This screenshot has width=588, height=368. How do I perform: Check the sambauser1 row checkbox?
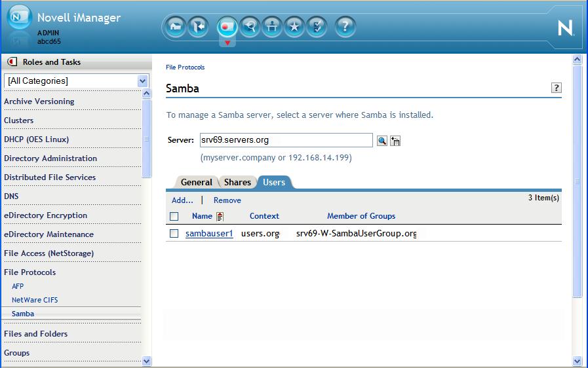(174, 234)
